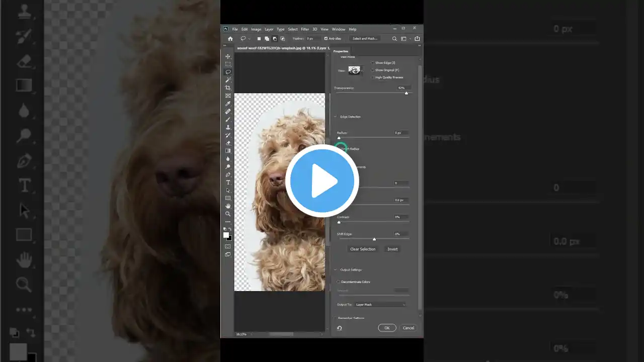Image resolution: width=644 pixels, height=362 pixels.
Task: Select the Dodge tool
Action: 228,166
